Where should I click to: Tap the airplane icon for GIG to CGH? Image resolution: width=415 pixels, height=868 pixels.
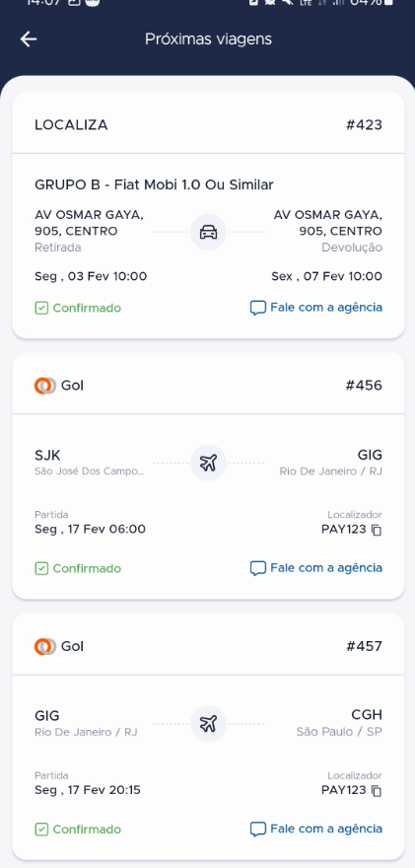point(208,724)
